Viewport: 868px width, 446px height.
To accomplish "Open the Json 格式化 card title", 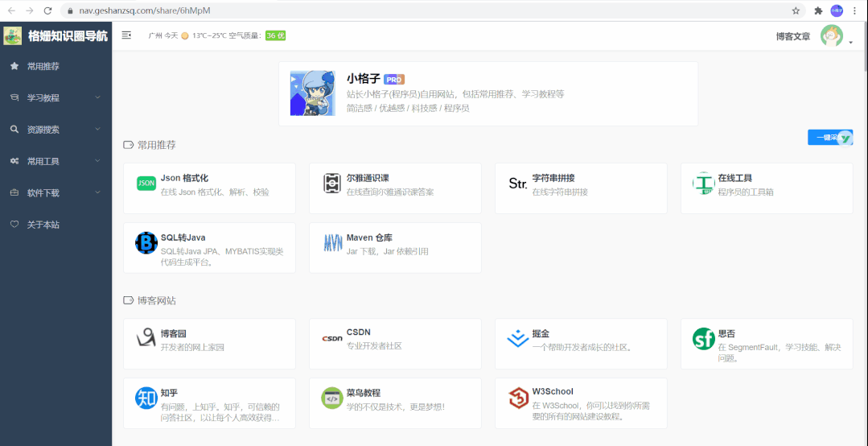I will pyautogui.click(x=184, y=179).
